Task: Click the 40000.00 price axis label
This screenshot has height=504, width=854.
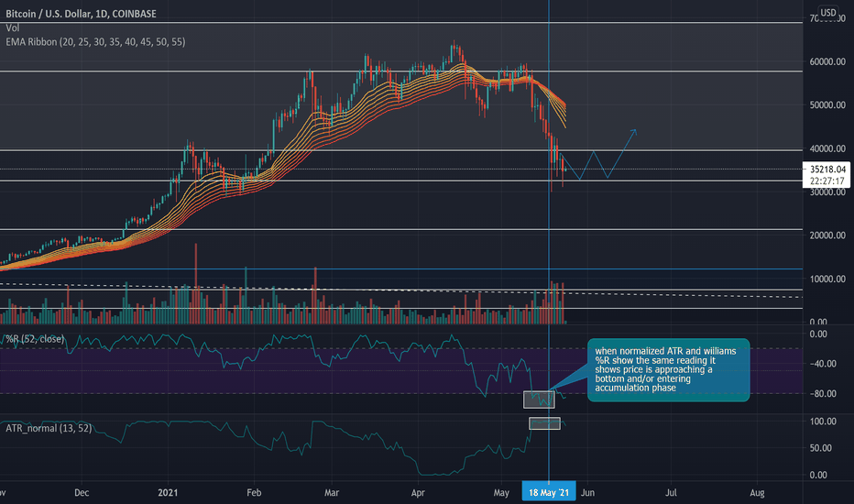Action: point(827,148)
